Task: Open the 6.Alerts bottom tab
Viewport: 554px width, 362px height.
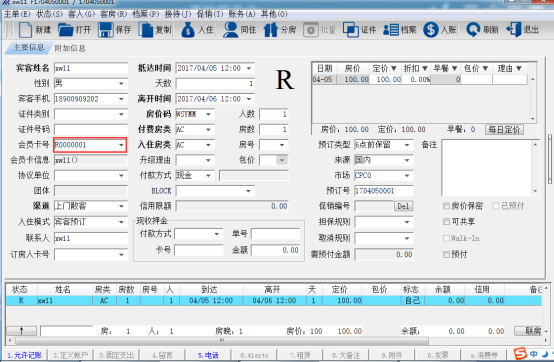Action: pos(254,355)
